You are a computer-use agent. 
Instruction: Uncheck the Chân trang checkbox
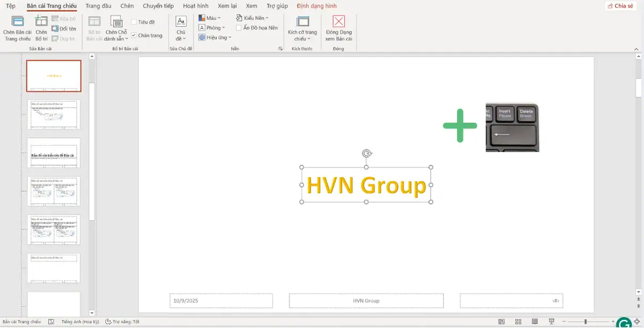134,36
